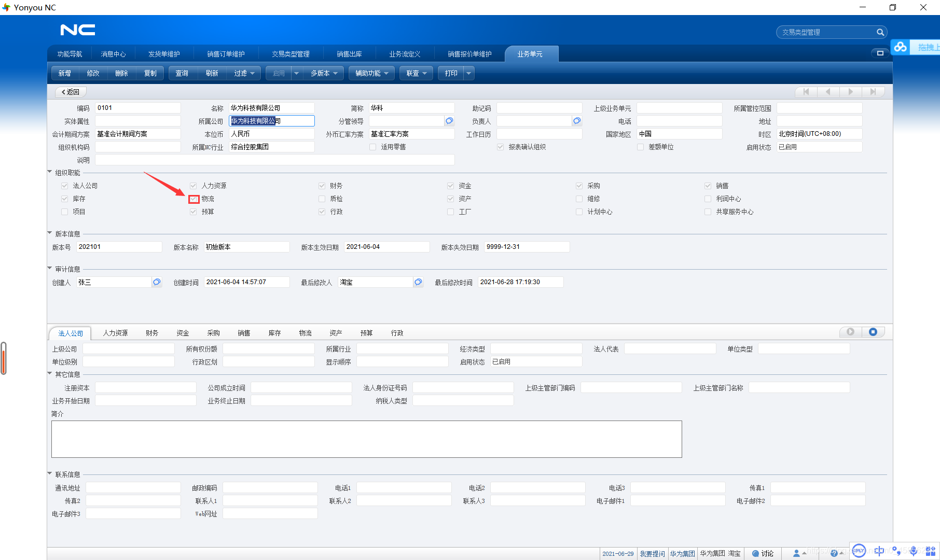Open the 人力资源 tab in the lower panel

(115, 333)
